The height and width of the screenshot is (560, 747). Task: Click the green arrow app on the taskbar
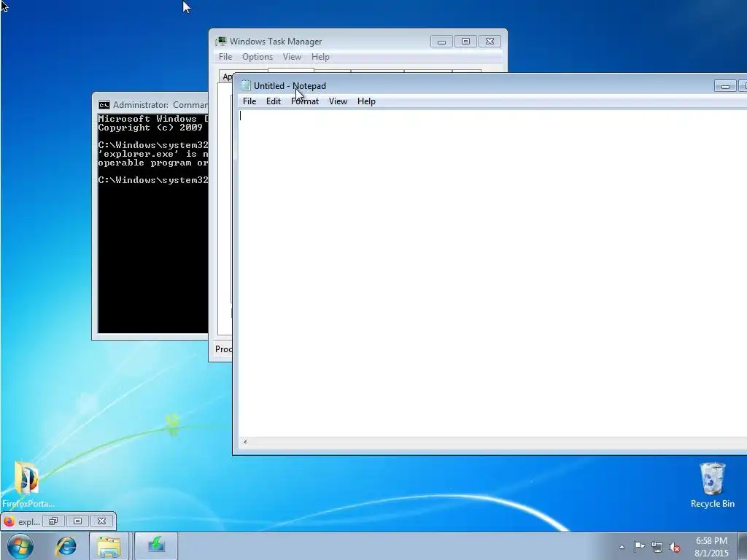[x=156, y=545]
